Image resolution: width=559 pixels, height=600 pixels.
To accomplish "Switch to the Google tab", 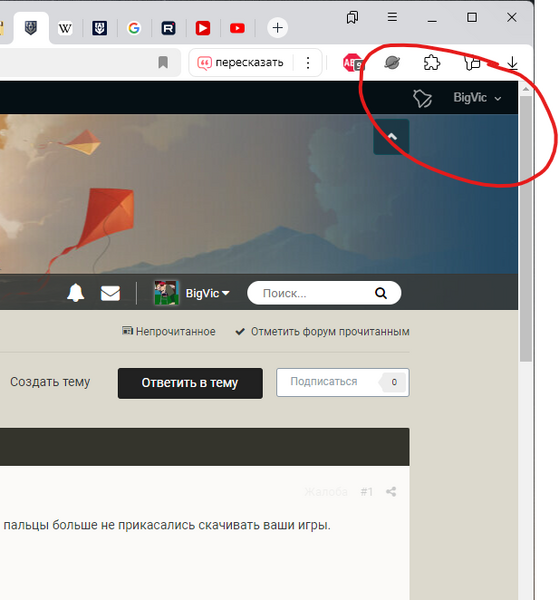I will tap(134, 28).
